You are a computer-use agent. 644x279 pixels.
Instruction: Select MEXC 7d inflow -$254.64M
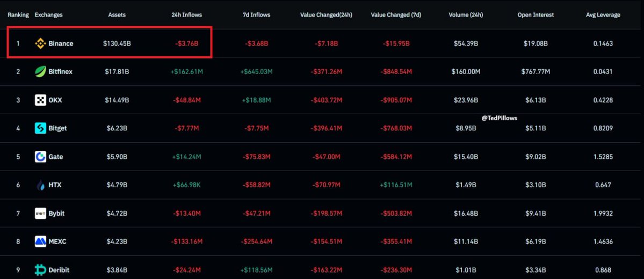click(256, 241)
